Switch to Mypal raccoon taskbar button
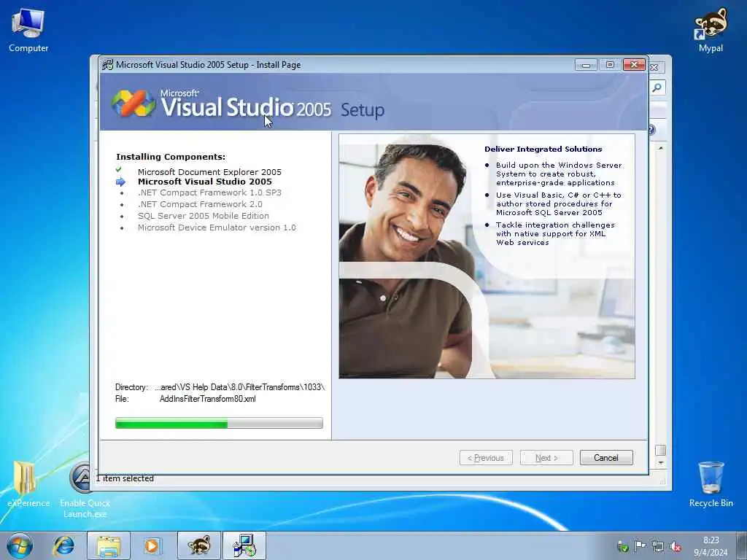Viewport: 747px width, 560px height. (x=198, y=545)
